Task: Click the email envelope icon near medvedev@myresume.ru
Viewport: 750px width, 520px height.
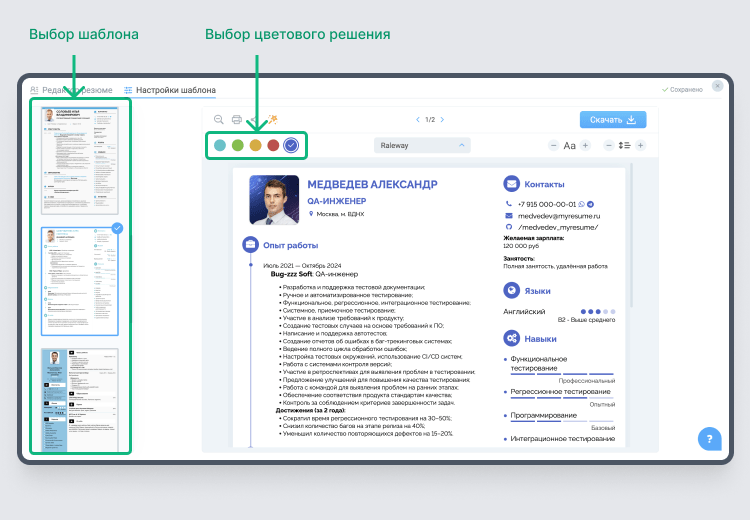Action: [509, 216]
